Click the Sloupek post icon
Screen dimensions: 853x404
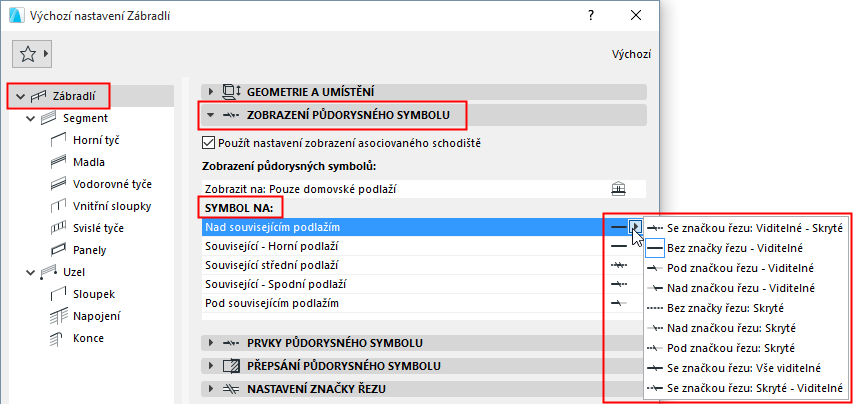coord(58,294)
